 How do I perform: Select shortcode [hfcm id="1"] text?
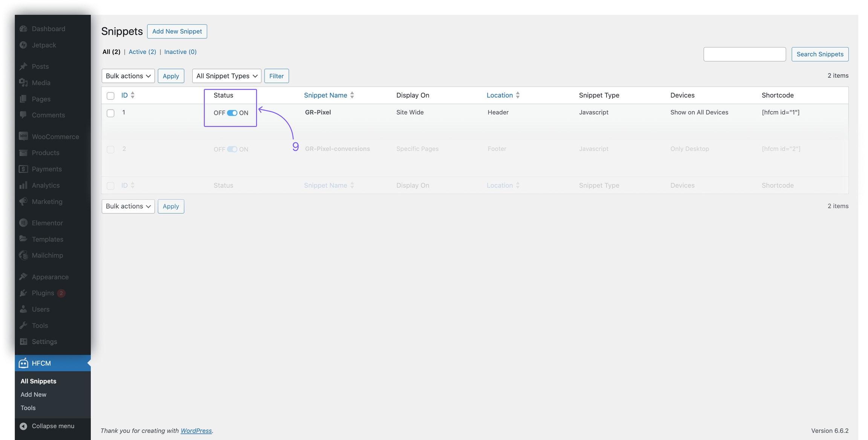(781, 112)
